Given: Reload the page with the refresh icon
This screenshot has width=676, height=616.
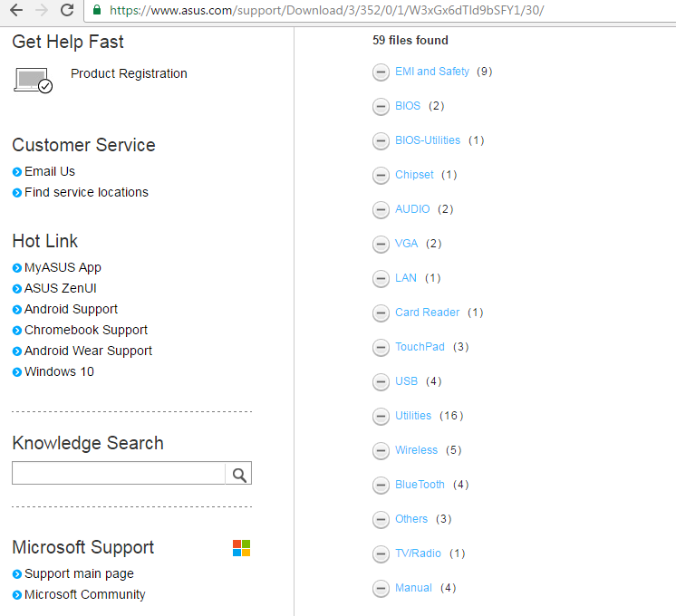Looking at the screenshot, I should [66, 11].
